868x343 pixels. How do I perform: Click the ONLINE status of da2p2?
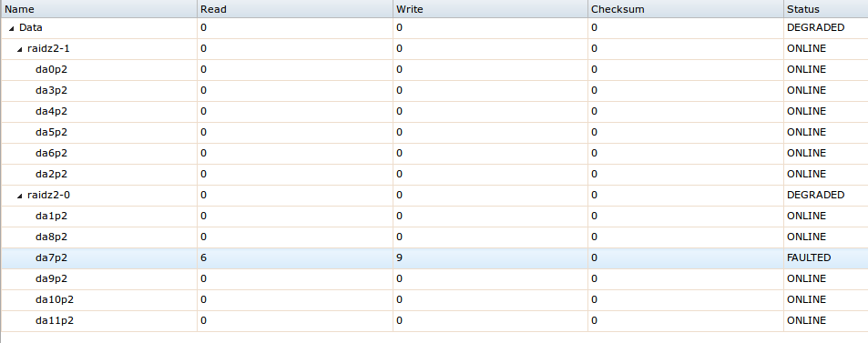pos(806,175)
